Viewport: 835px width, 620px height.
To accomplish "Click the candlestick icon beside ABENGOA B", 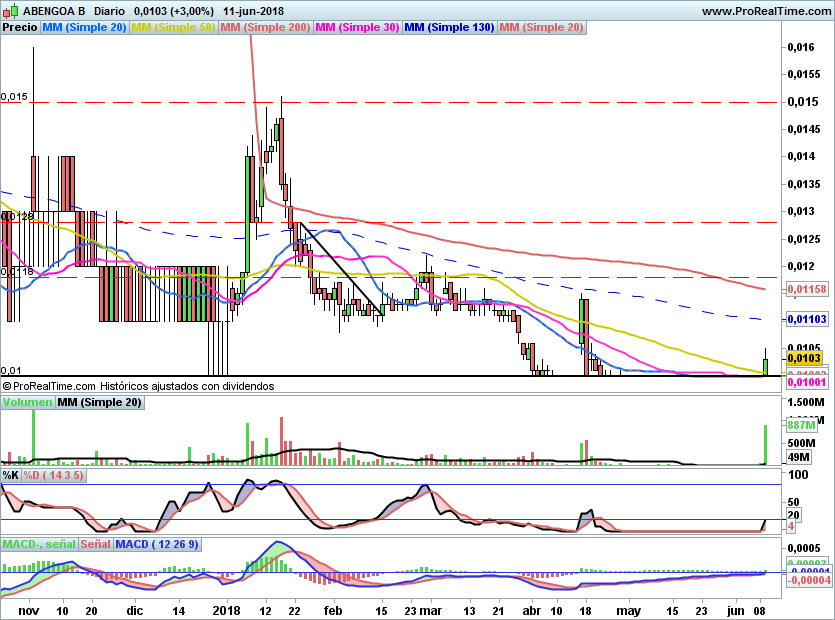I will (x=11, y=11).
